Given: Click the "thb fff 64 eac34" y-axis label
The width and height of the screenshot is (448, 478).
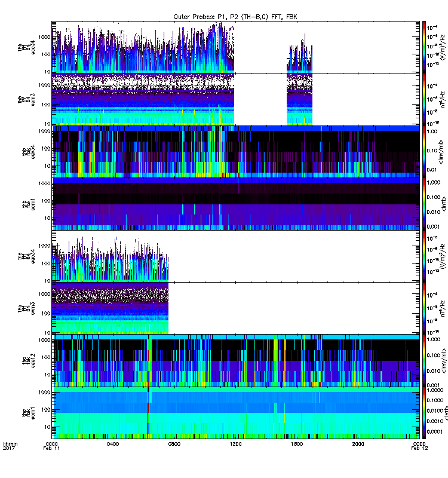Looking at the screenshot, I should 26,47.
